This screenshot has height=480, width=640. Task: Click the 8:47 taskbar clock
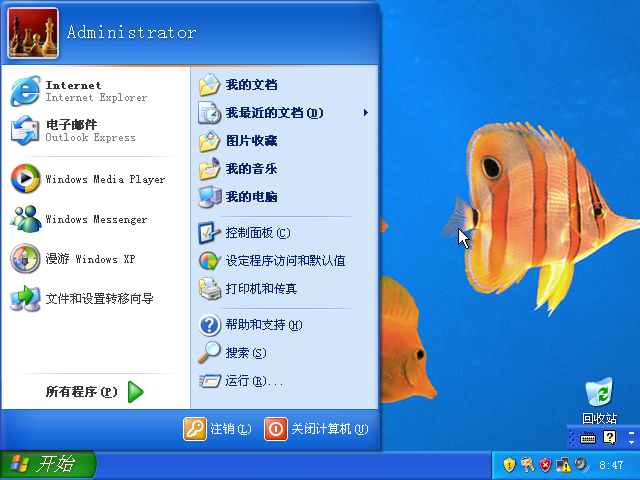[611, 465]
